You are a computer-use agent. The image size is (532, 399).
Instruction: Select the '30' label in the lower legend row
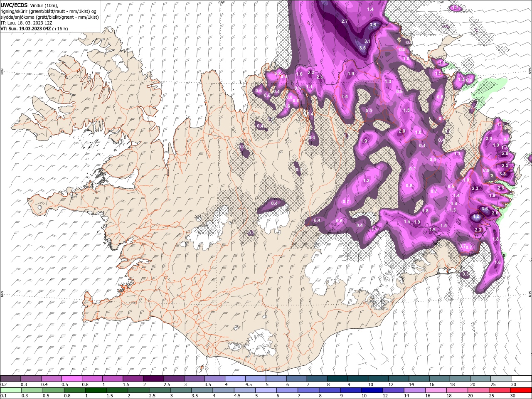[x=513, y=396]
